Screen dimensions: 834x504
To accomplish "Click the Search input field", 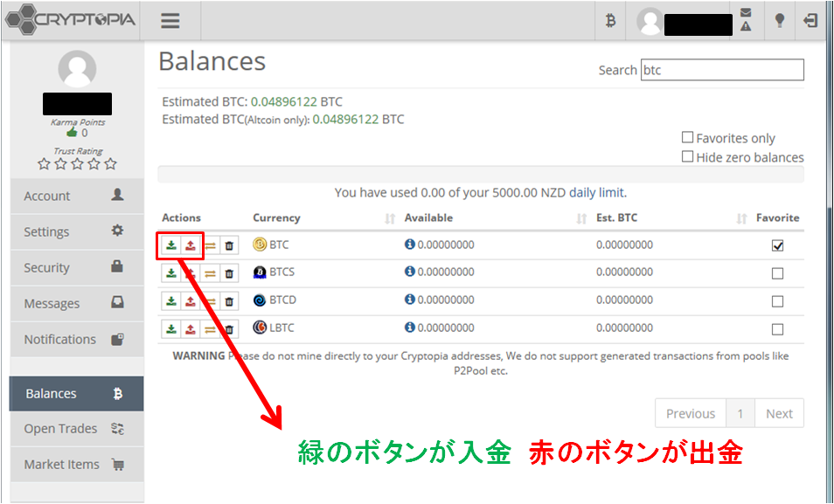I will pos(721,70).
